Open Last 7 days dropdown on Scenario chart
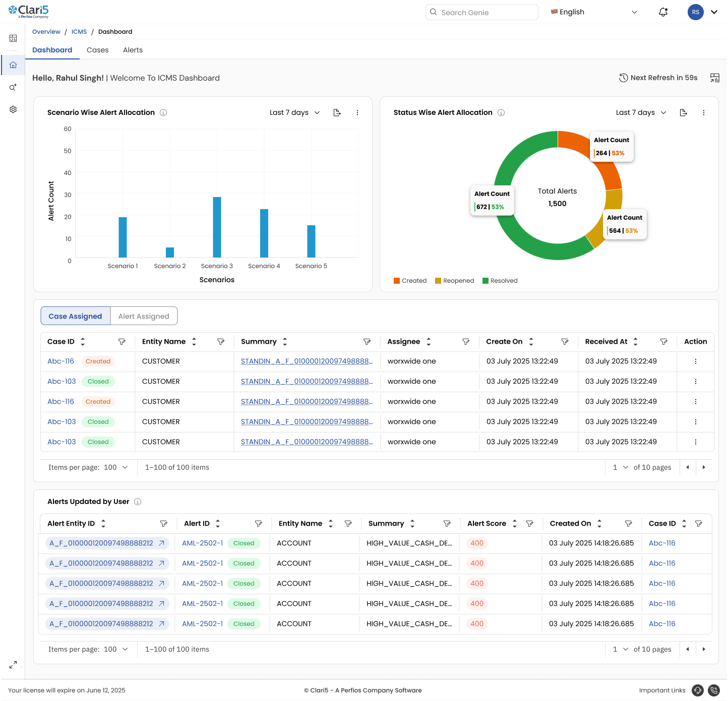 (295, 112)
